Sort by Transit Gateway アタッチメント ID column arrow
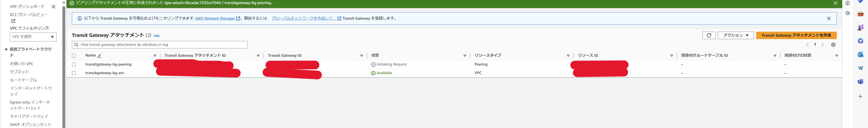Image resolution: width=868 pixels, height=128 pixels. pyautogui.click(x=258, y=56)
